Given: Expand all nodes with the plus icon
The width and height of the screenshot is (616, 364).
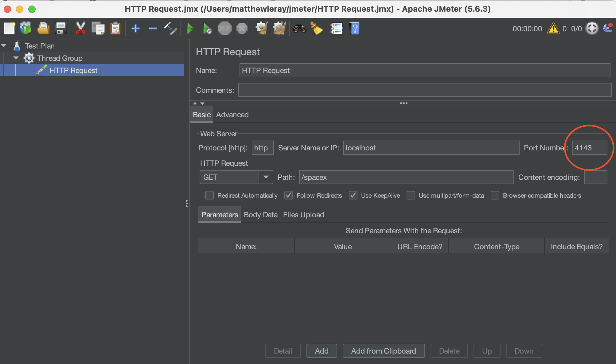Looking at the screenshot, I should point(135,29).
